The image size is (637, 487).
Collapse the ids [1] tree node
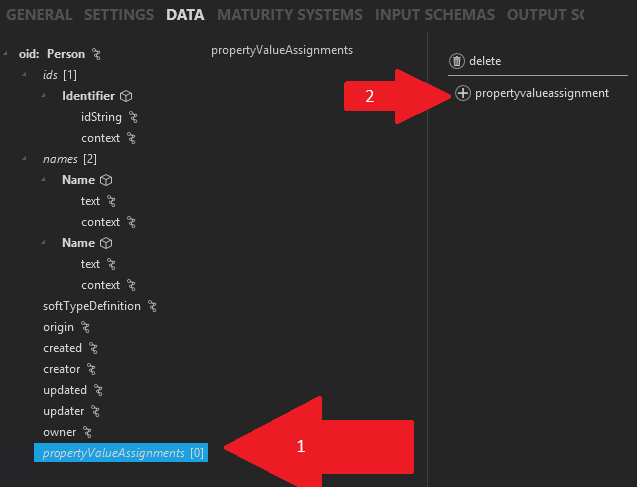24,74
